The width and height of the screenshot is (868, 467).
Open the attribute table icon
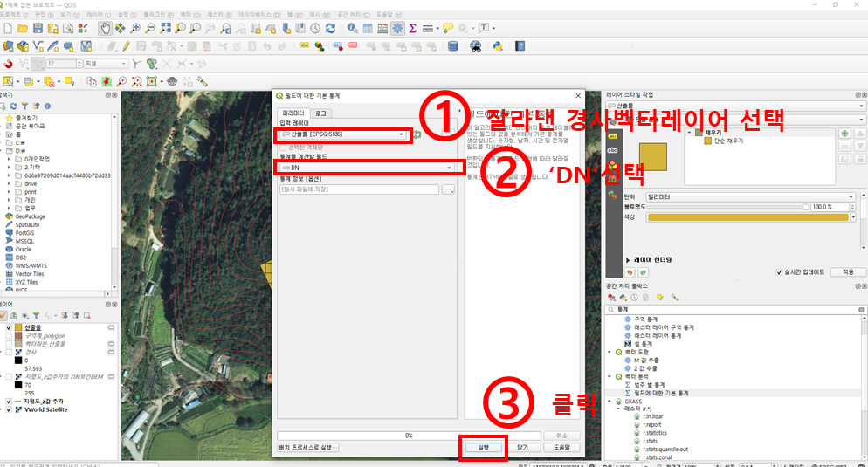coord(368,28)
